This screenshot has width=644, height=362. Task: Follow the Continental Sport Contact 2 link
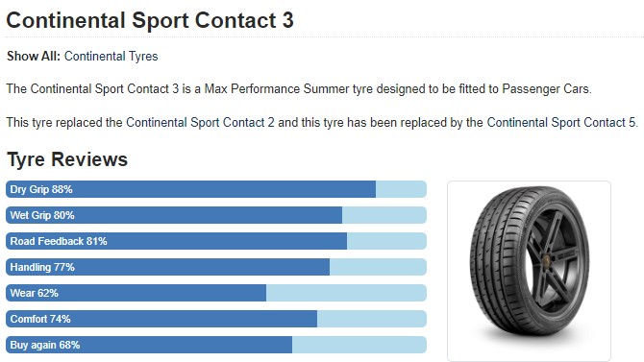[x=200, y=122]
